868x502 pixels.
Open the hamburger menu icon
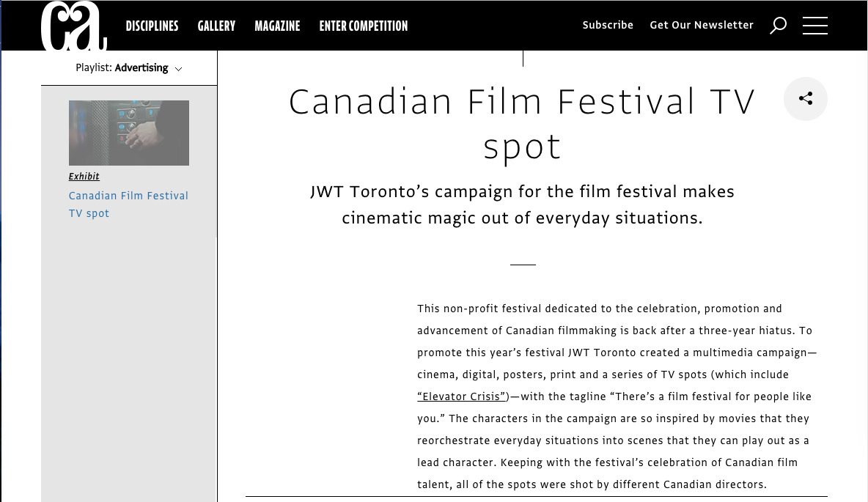point(815,26)
